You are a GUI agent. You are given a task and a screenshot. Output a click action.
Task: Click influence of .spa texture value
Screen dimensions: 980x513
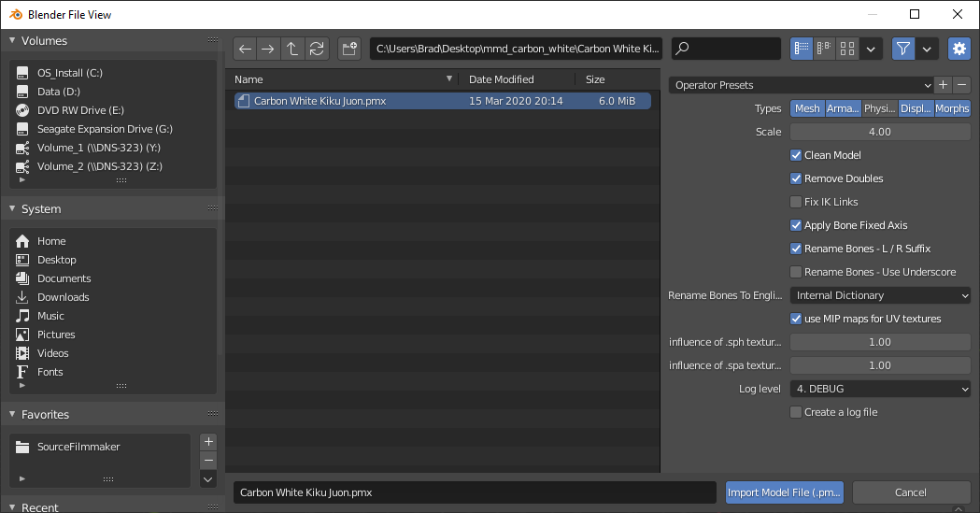tap(880, 365)
